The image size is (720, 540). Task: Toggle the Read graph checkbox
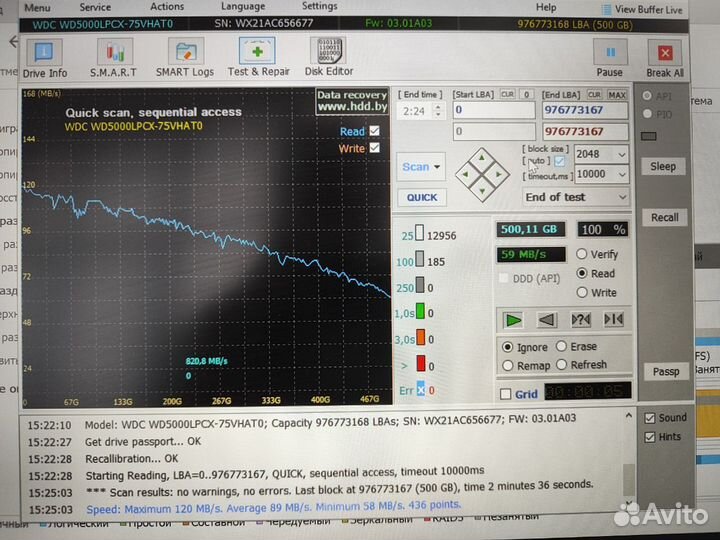[x=375, y=131]
